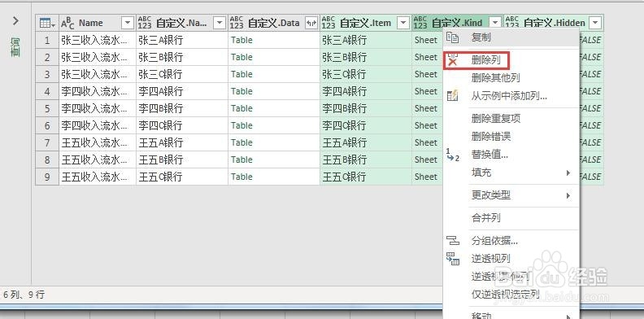This screenshot has height=319, width=644.
Task: Select row number 5
Action: tap(47, 108)
